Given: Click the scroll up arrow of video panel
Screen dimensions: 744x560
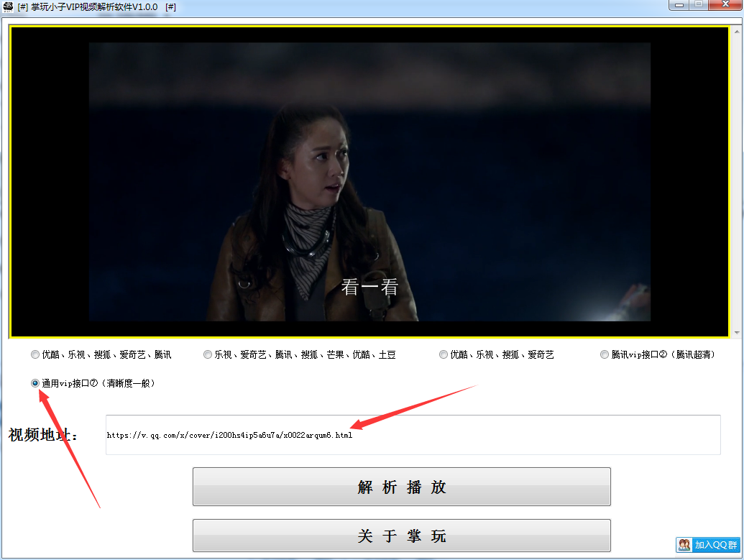Looking at the screenshot, I should pos(737,32).
